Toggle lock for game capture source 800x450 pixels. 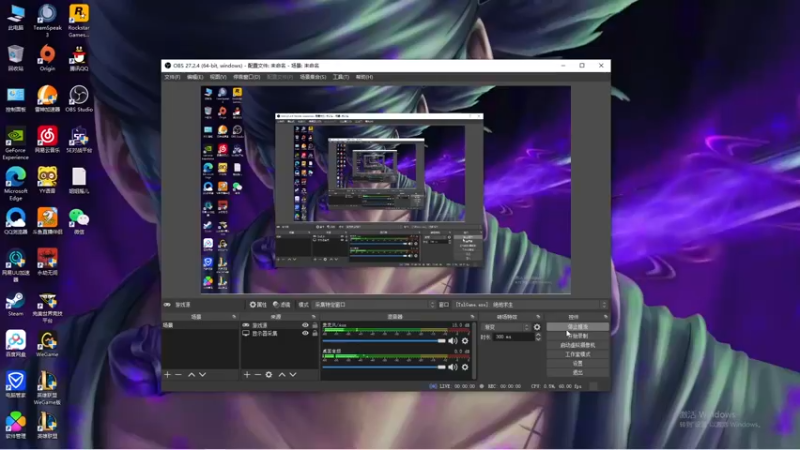tap(315, 325)
